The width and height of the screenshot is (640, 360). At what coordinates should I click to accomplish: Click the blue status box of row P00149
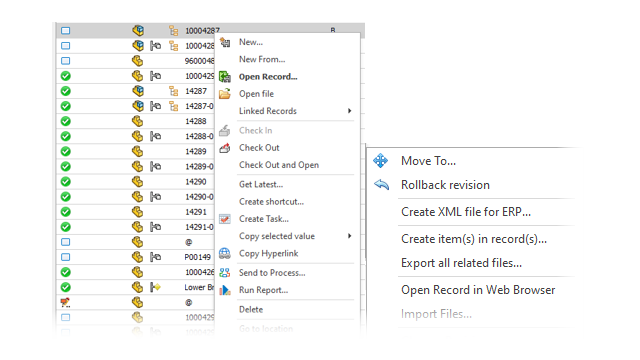(66, 257)
